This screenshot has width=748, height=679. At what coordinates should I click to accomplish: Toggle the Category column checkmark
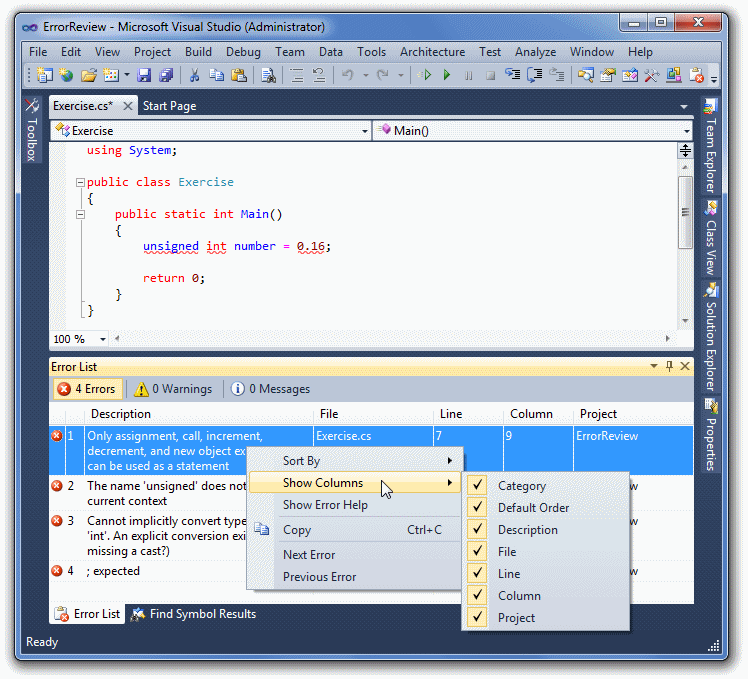(x=477, y=485)
